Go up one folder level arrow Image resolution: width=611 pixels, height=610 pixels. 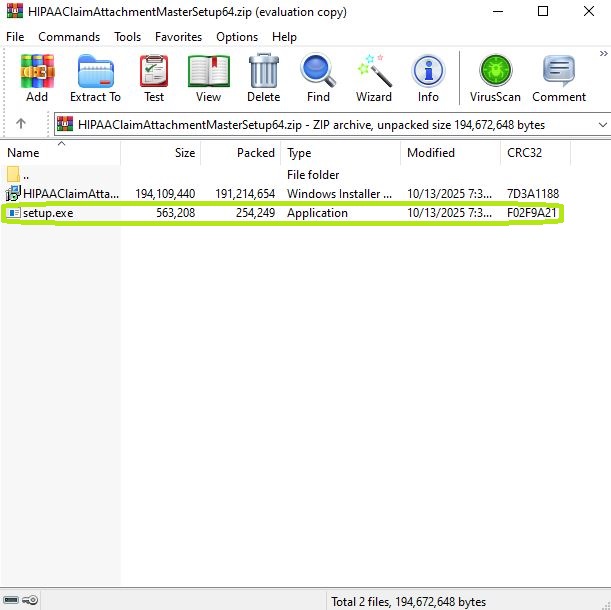click(x=21, y=124)
